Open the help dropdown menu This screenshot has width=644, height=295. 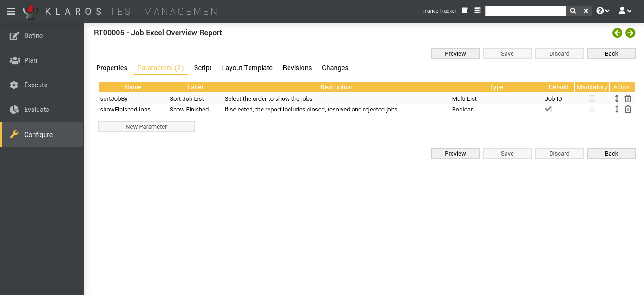click(602, 10)
